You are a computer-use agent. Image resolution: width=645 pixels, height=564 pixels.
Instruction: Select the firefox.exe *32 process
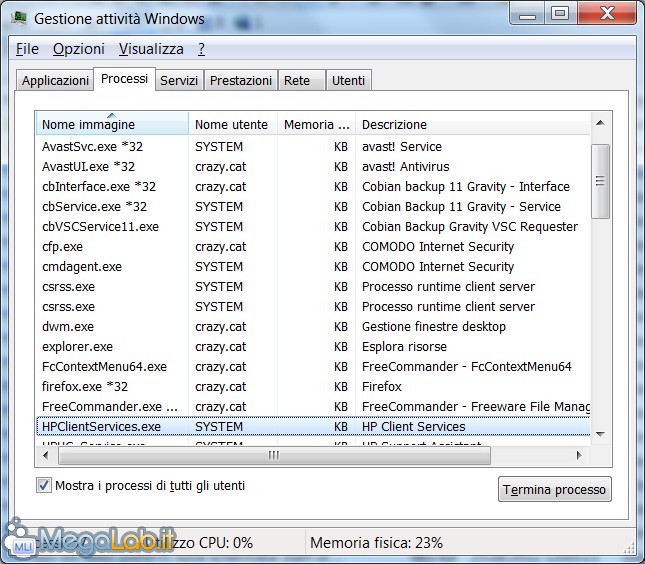click(313, 387)
